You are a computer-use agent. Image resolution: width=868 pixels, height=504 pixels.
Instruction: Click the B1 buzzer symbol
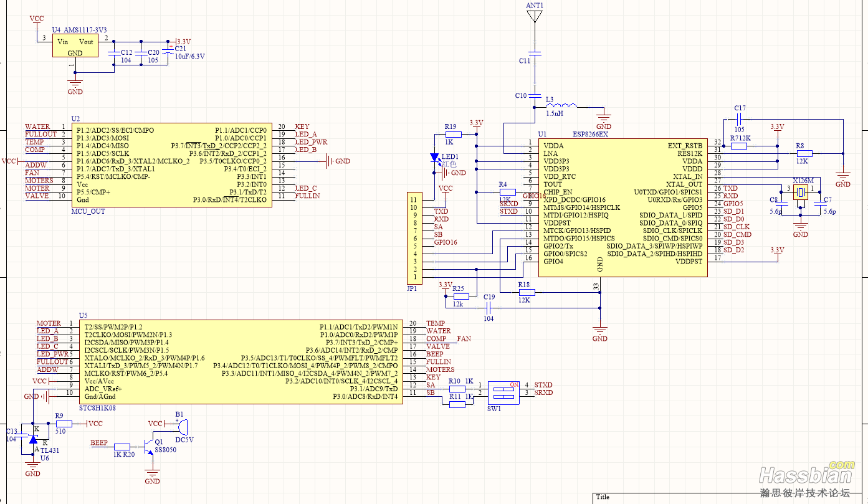coord(181,426)
